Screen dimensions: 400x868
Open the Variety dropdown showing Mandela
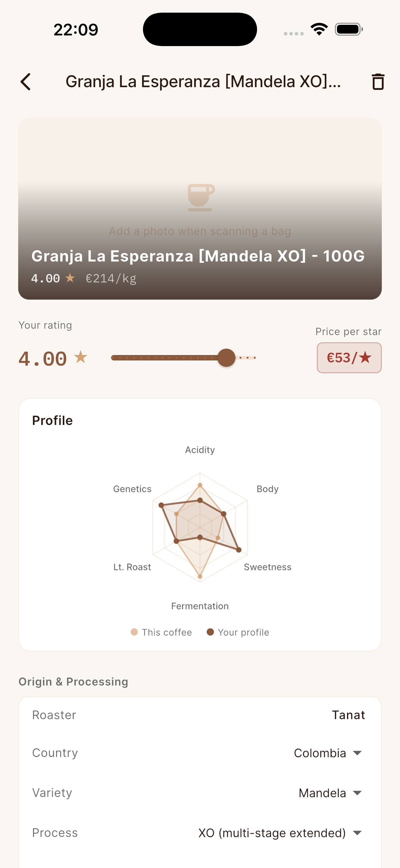click(330, 793)
